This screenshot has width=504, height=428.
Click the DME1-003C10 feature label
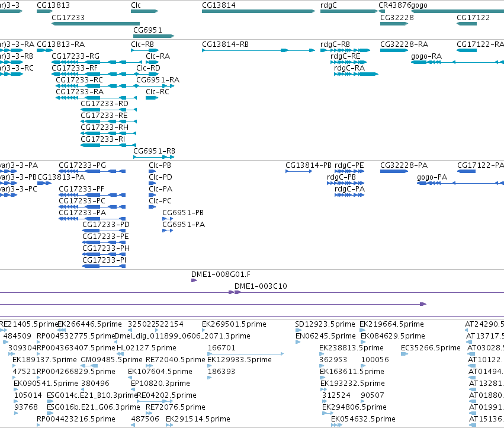261,286
